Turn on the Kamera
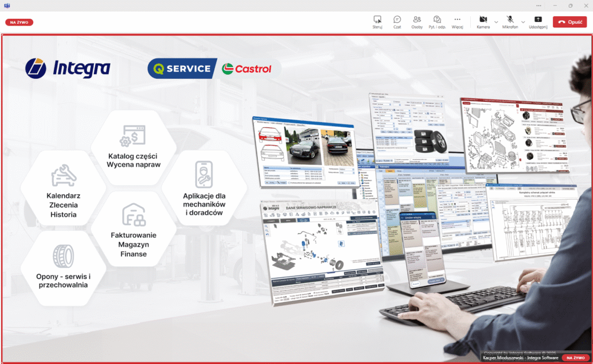Screen dimensions: 593x364 coord(483,23)
